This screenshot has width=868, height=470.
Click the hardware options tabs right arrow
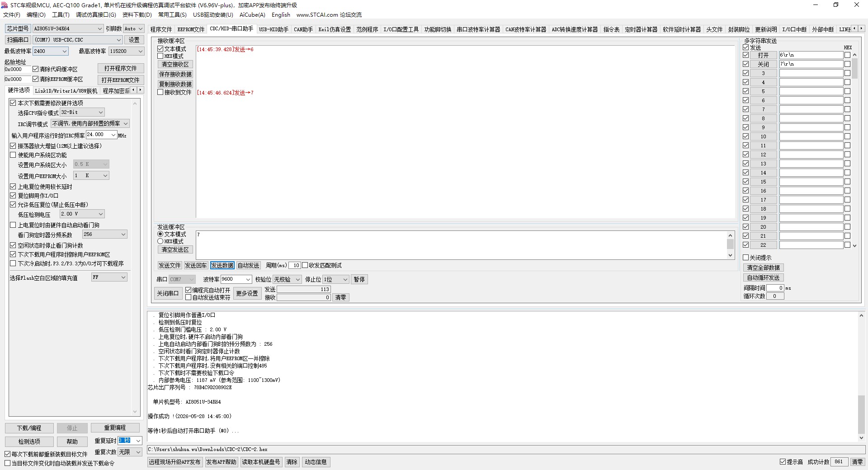click(x=141, y=90)
